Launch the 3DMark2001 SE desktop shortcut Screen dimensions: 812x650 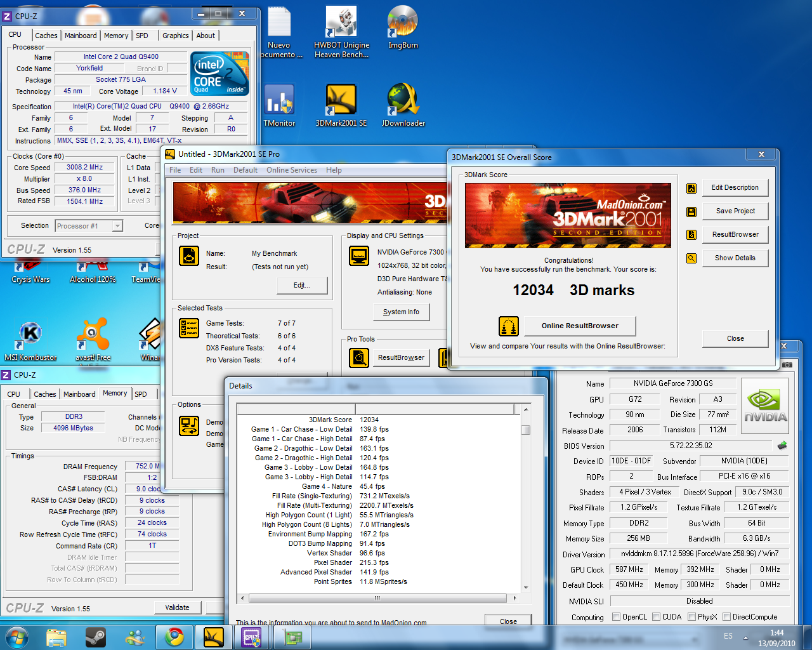click(341, 105)
